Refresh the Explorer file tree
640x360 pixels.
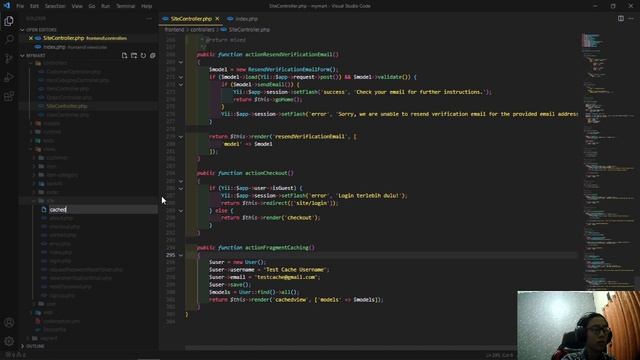click(143, 56)
